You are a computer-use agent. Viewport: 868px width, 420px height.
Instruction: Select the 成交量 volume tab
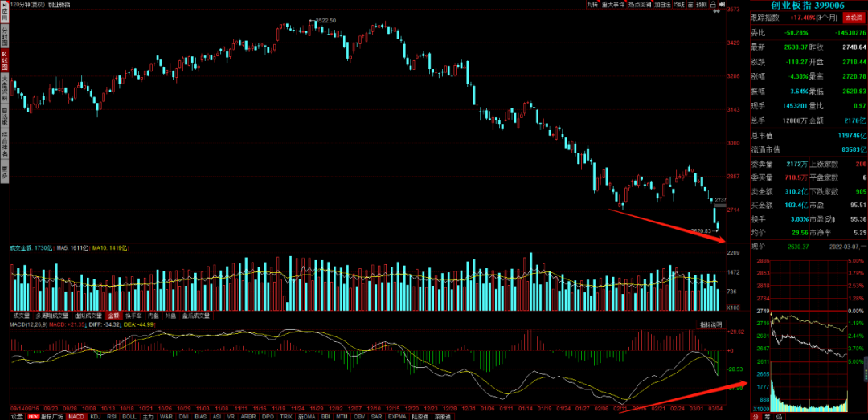(x=22, y=316)
